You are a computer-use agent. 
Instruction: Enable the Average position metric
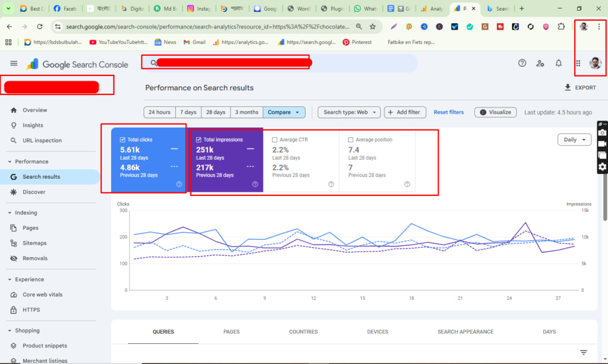pyautogui.click(x=350, y=140)
